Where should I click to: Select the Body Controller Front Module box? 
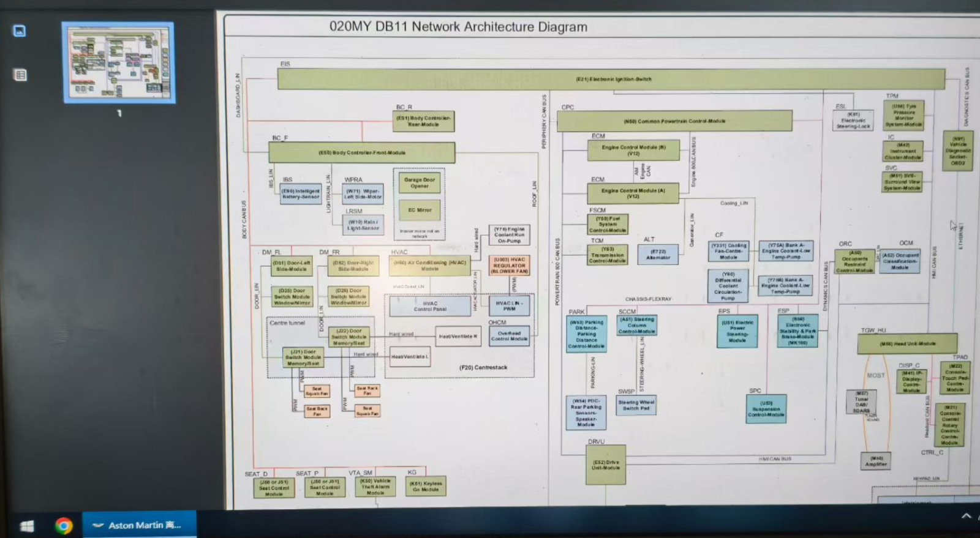(x=362, y=152)
